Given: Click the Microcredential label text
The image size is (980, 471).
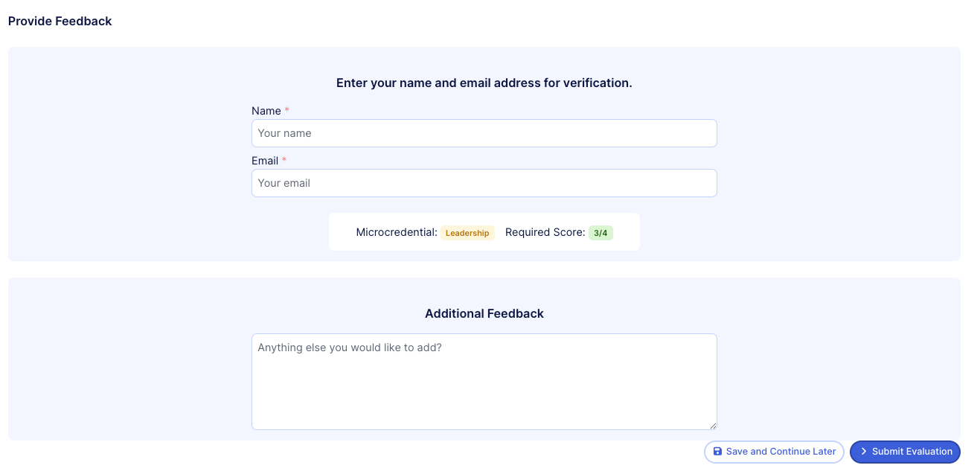Looking at the screenshot, I should click(396, 232).
